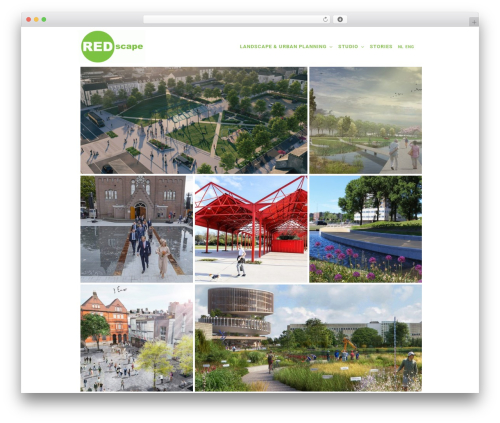Go to the Stories page
This screenshot has width=500, height=423.
[381, 47]
